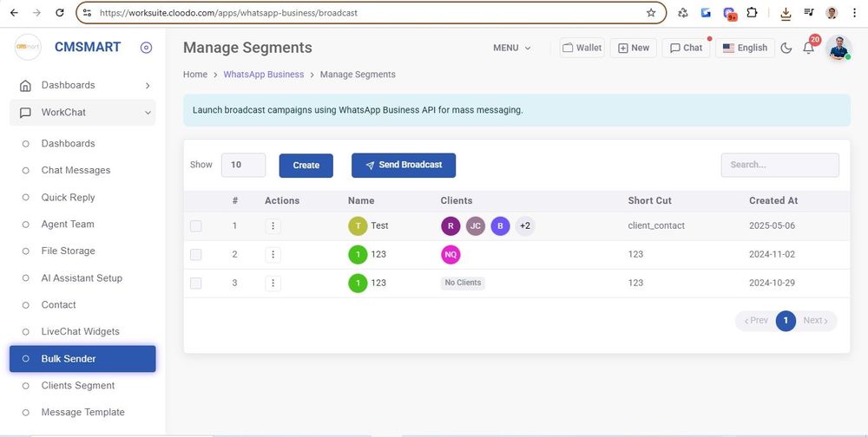868x437 pixels.
Task: Go to Clients Segment menu item
Action: tap(77, 386)
